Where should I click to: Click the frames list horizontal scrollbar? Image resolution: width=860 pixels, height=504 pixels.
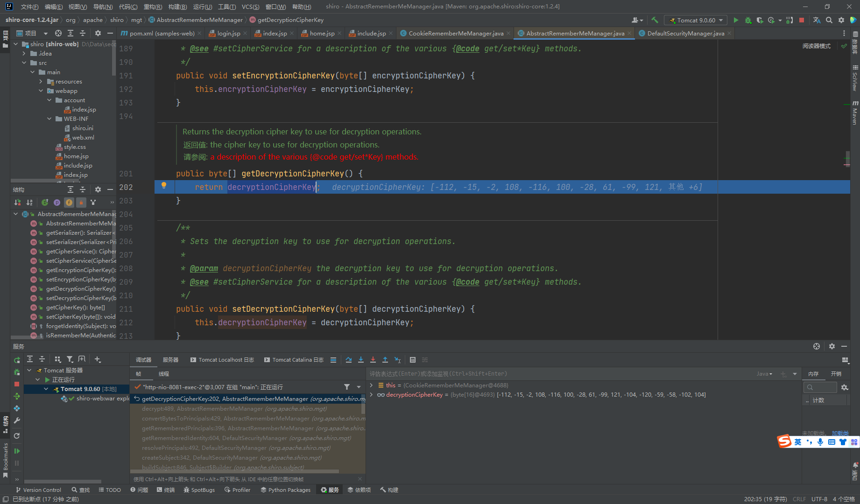235,471
